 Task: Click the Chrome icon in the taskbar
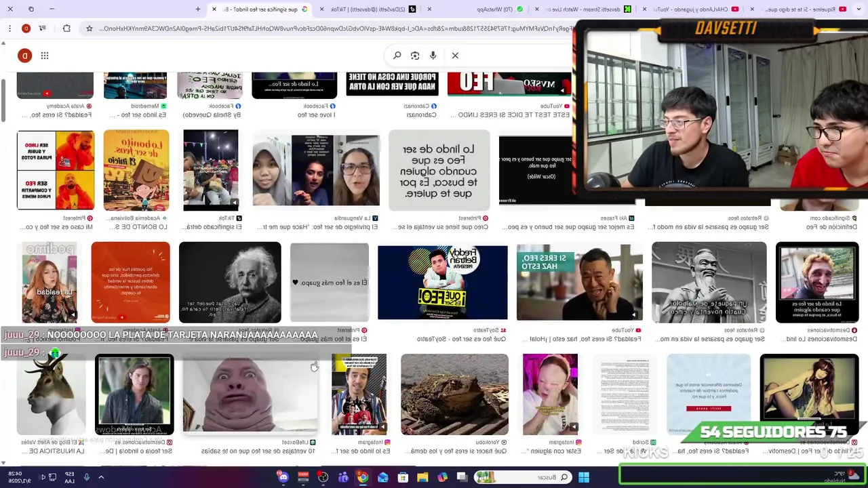pos(363,477)
